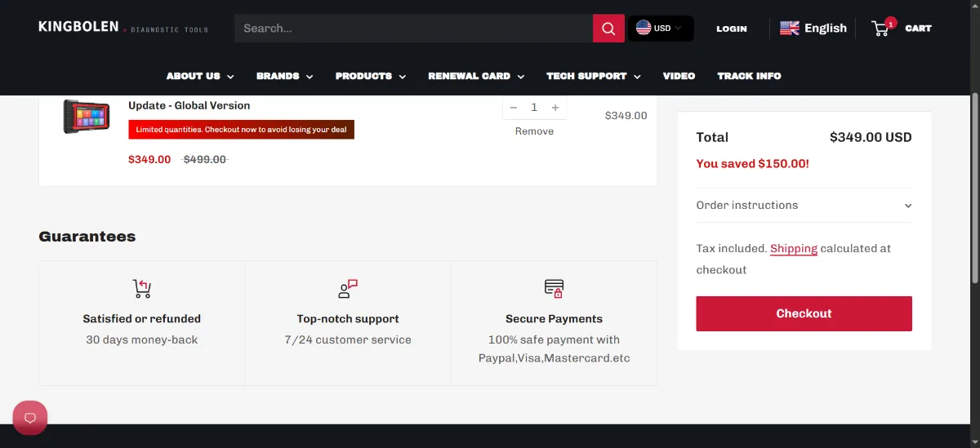
Task: Expand the RENEWAL CARD menu
Action: point(476,76)
